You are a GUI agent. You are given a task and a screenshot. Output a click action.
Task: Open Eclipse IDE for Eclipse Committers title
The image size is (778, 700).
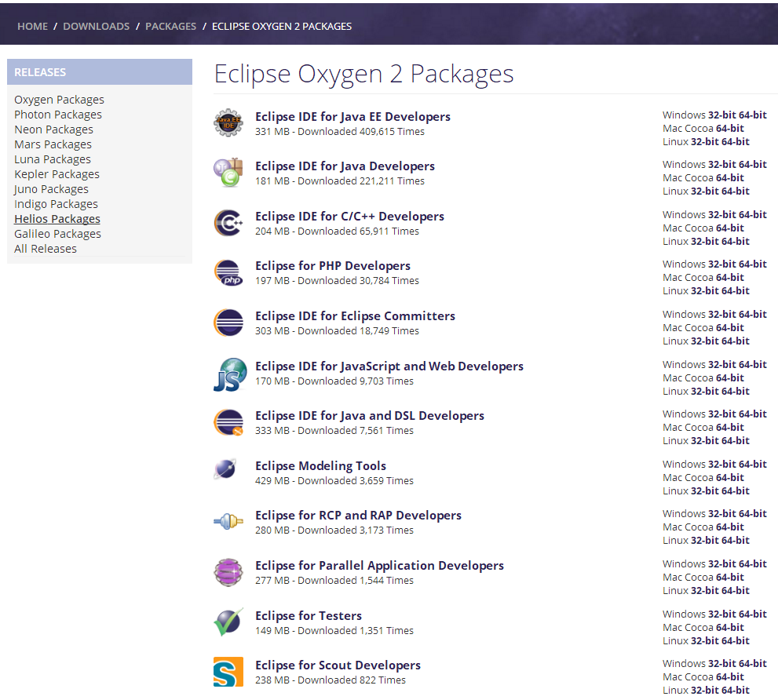click(x=356, y=316)
